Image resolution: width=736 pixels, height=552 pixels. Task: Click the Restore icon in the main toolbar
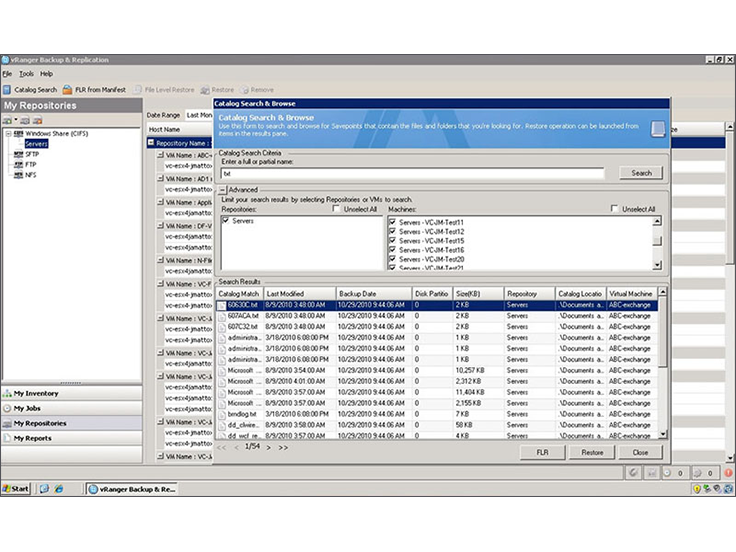(205, 90)
